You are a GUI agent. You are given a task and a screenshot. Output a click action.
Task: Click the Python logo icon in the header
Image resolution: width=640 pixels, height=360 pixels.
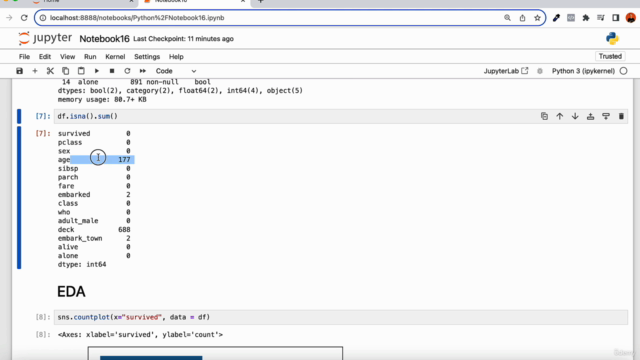coord(612,38)
